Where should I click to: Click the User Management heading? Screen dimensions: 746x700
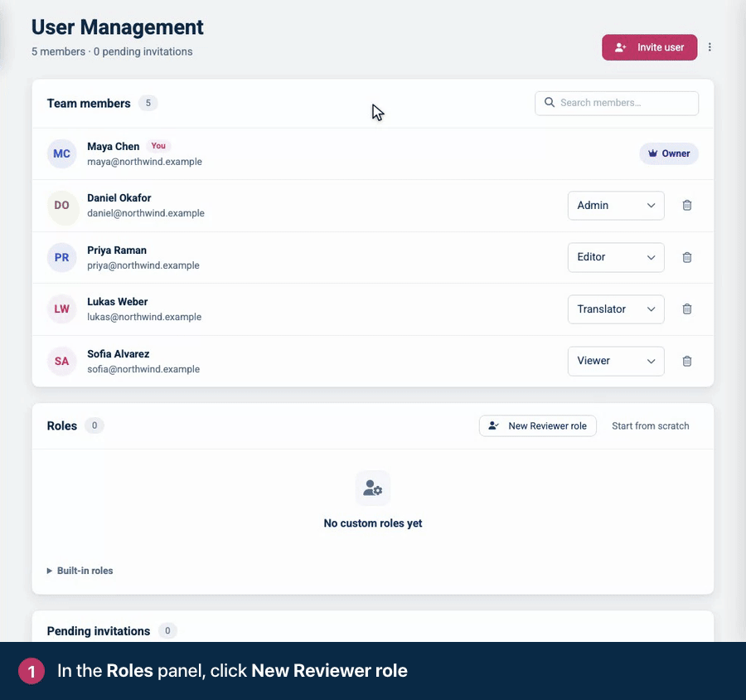pos(118,27)
